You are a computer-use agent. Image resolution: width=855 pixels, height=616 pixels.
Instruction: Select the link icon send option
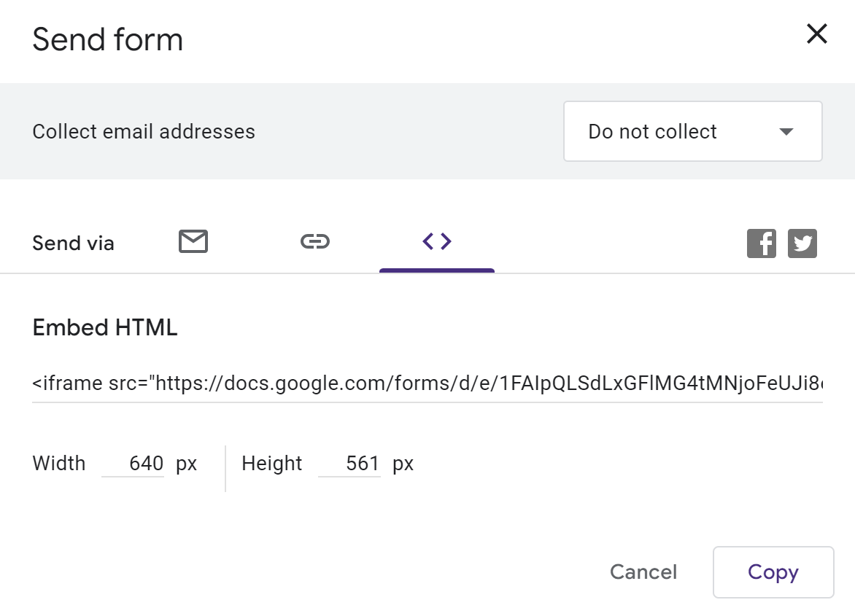315,241
